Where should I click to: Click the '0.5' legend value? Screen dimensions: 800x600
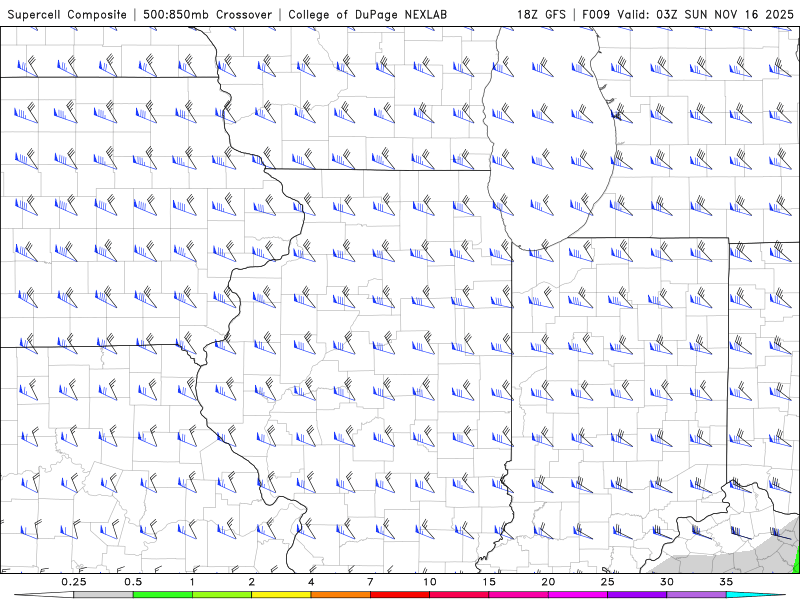coord(133,582)
